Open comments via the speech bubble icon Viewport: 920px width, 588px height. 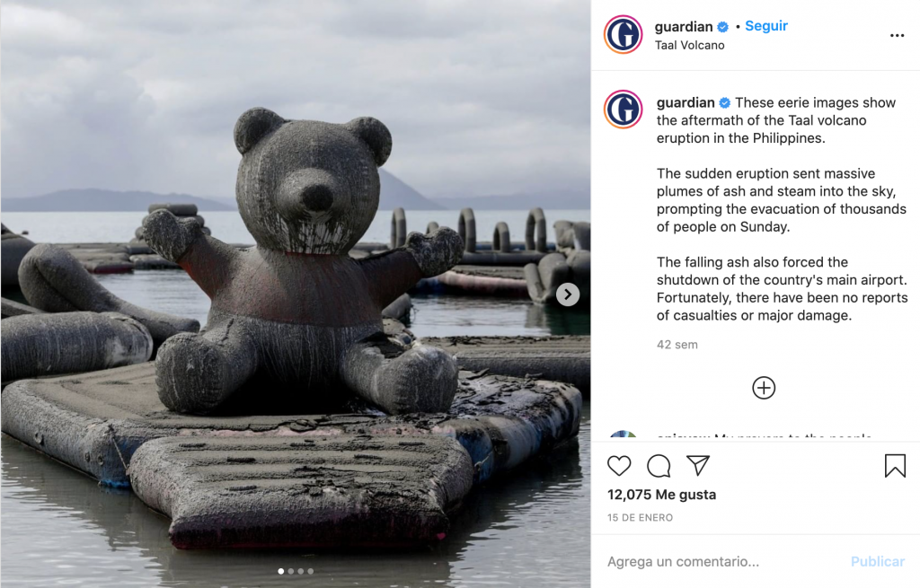[659, 466]
